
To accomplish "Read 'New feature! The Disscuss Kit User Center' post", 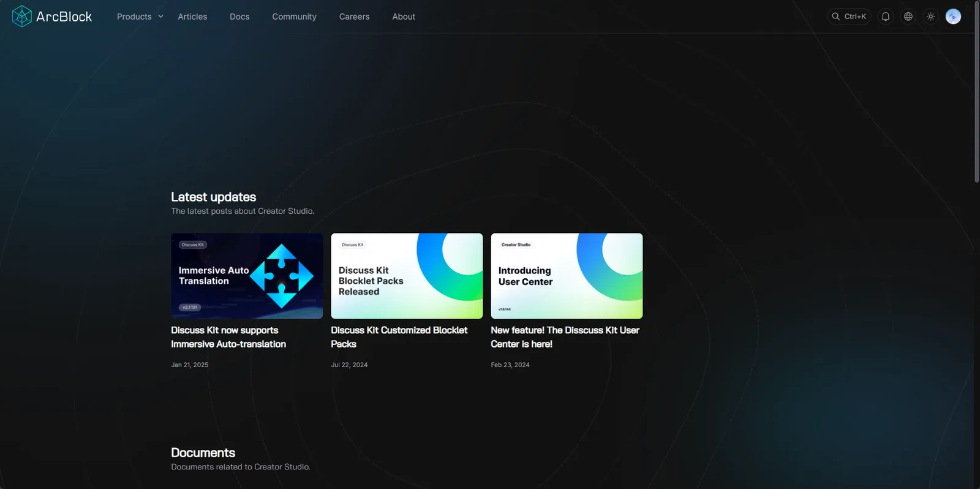I will pyautogui.click(x=565, y=337).
